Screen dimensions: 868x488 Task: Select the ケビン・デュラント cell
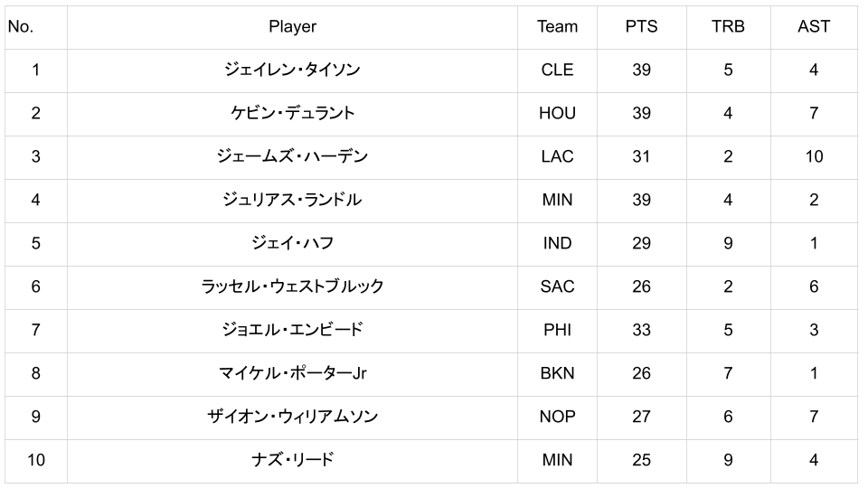coord(292,114)
